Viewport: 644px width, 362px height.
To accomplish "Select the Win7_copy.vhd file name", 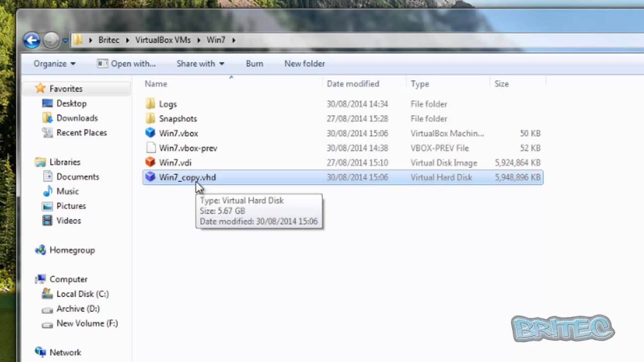I will click(x=187, y=177).
